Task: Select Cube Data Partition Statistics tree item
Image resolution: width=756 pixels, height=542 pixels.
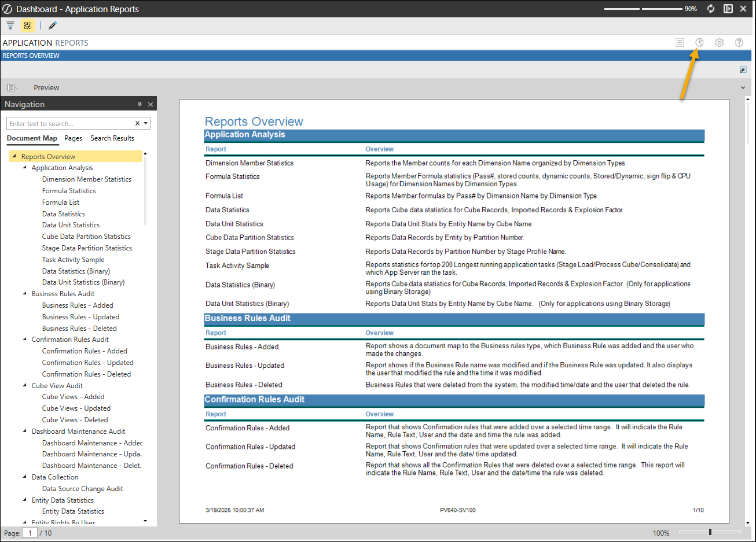Action: coord(86,237)
